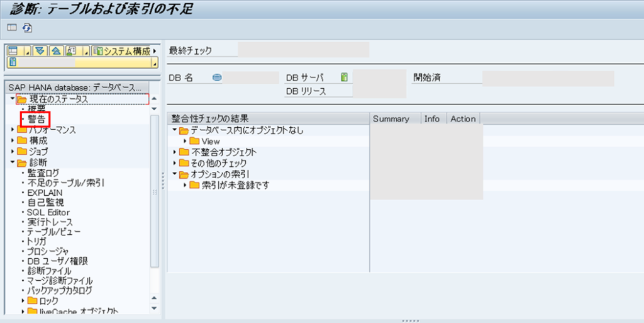Click the navigation tree vertical scrollbar
The width and height of the screenshot is (644, 323).
[x=155, y=191]
